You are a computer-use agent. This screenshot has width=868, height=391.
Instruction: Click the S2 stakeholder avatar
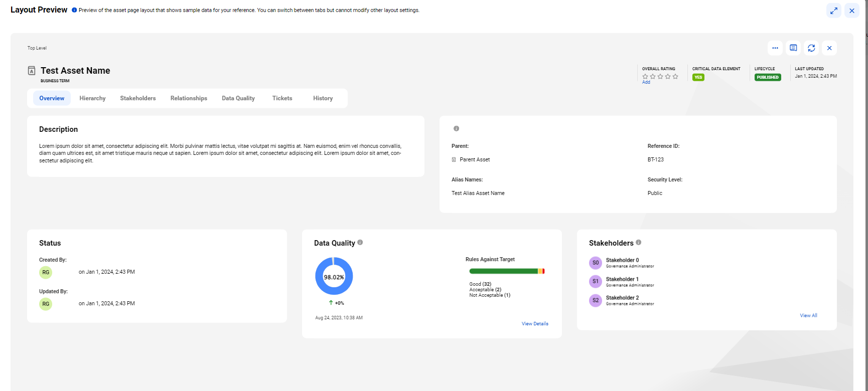pos(596,300)
